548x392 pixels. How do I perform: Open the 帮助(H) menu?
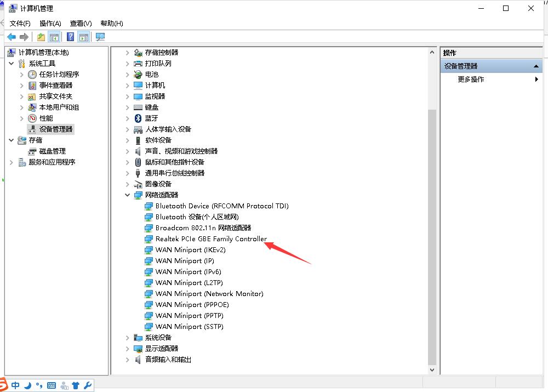111,24
